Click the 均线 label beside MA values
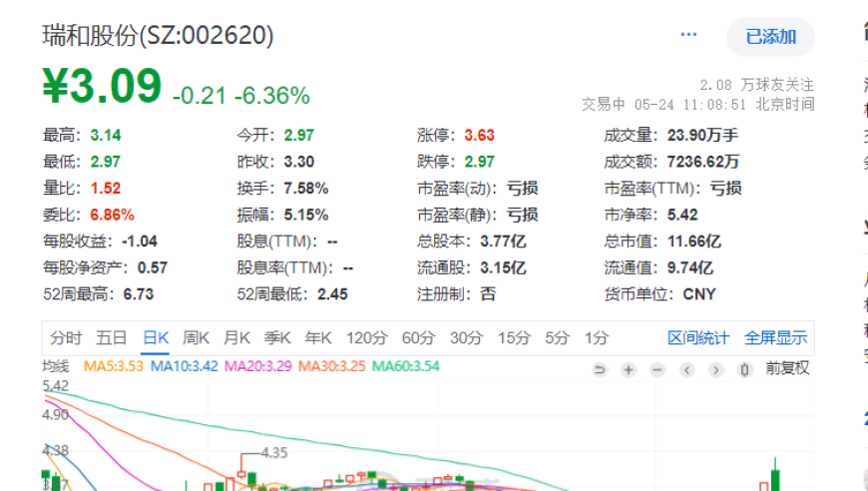 (x=56, y=366)
